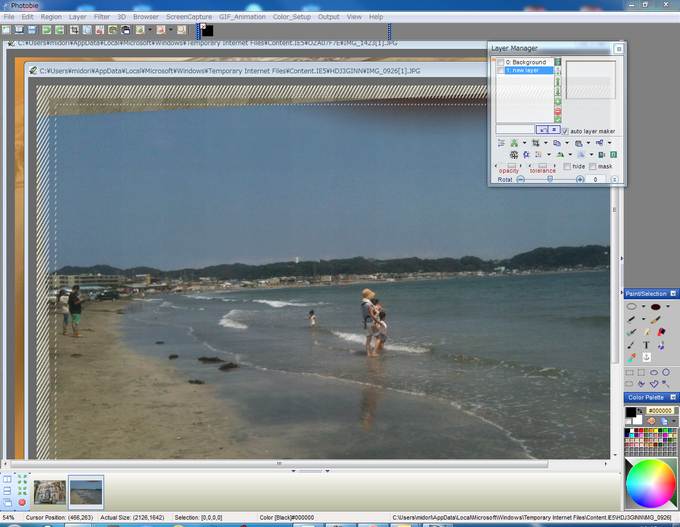680x527 pixels.
Task: Expand the Layer Manager bottom chevron
Action: coord(614,179)
